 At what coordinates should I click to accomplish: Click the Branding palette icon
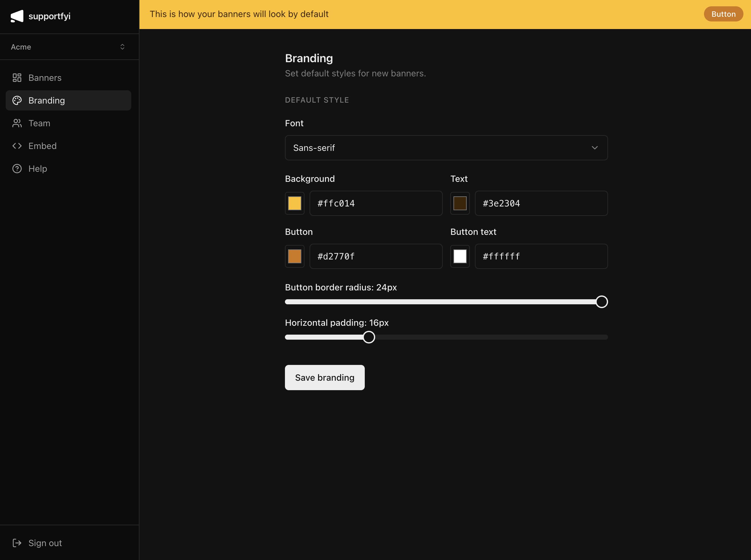tap(17, 100)
